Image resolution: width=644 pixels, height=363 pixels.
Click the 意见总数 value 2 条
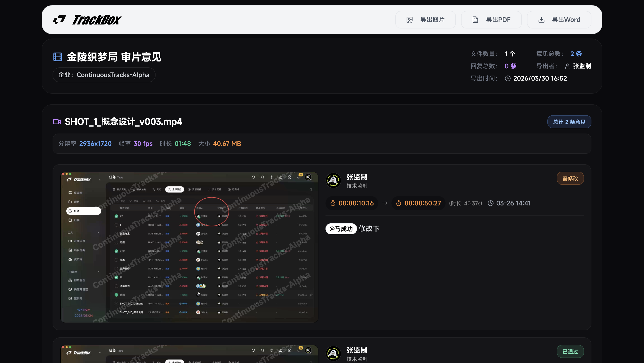(x=576, y=54)
